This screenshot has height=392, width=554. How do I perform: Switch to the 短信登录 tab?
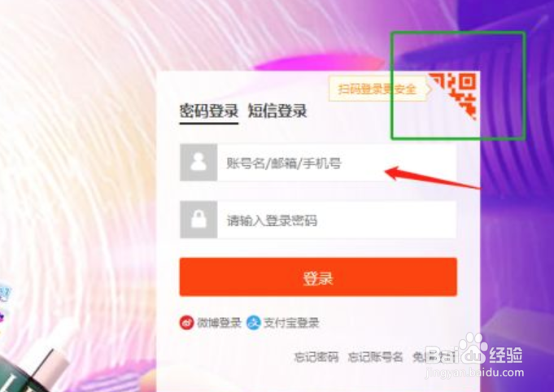[x=277, y=111]
